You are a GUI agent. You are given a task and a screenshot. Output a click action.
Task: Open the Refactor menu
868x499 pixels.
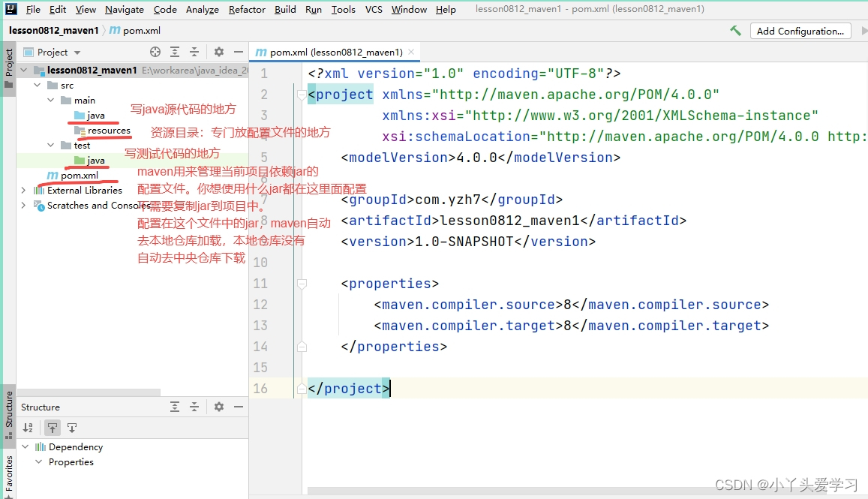pos(247,10)
